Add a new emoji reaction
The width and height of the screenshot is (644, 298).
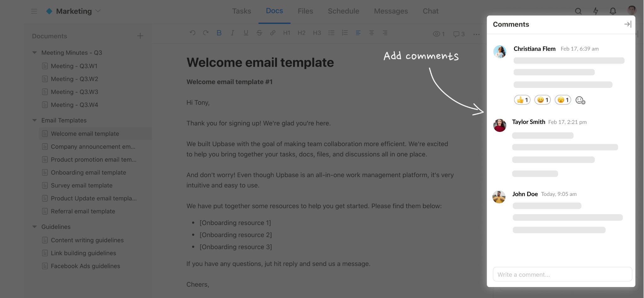tap(580, 100)
